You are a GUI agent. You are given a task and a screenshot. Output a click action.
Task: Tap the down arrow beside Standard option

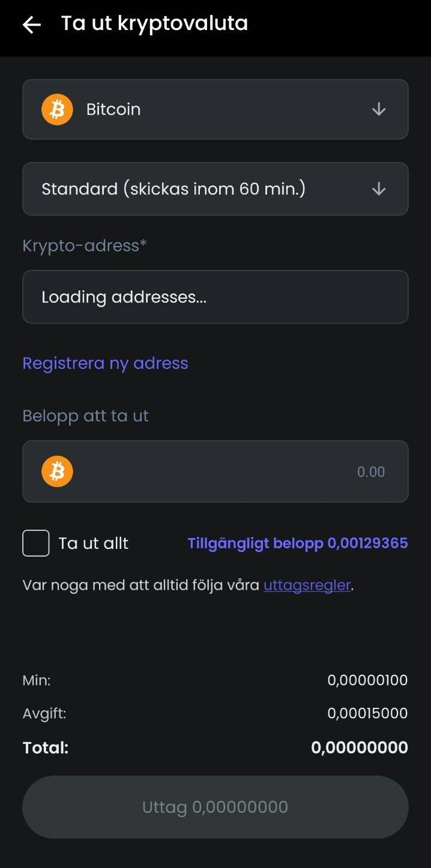point(378,189)
